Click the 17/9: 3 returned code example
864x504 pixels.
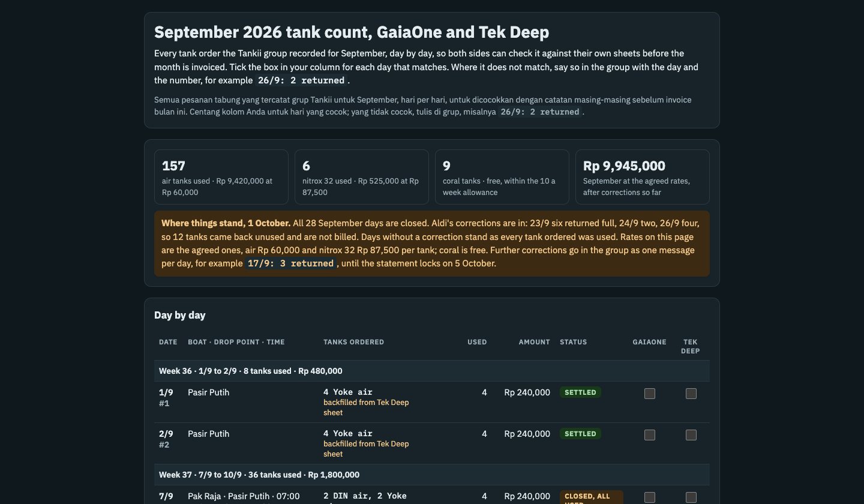pos(291,263)
